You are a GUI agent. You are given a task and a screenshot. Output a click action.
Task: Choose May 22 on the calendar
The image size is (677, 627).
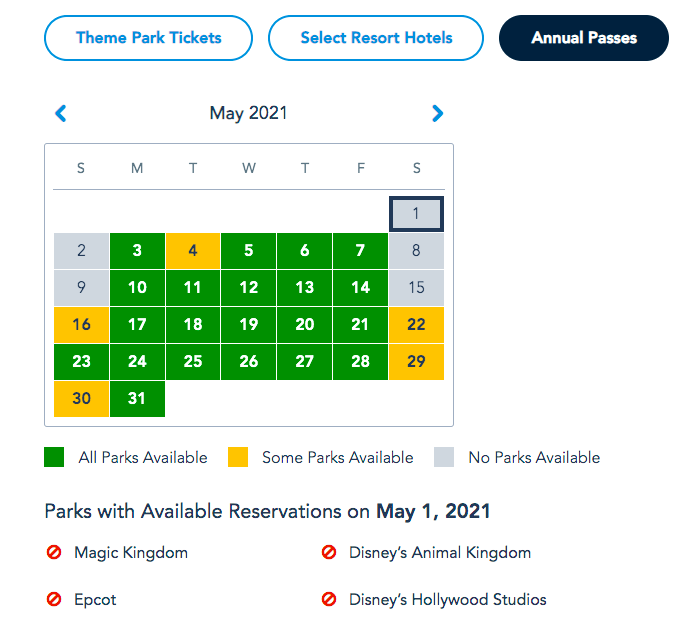[x=416, y=324]
